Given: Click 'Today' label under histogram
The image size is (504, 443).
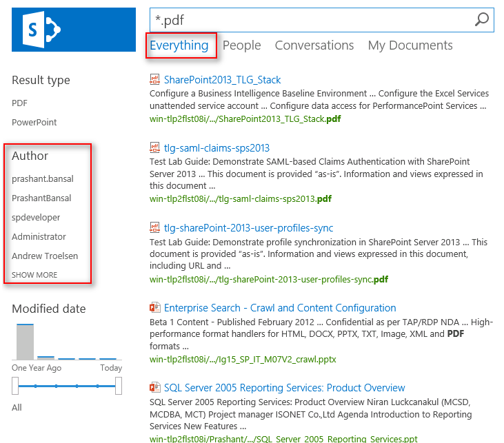Looking at the screenshot, I should (111, 368).
